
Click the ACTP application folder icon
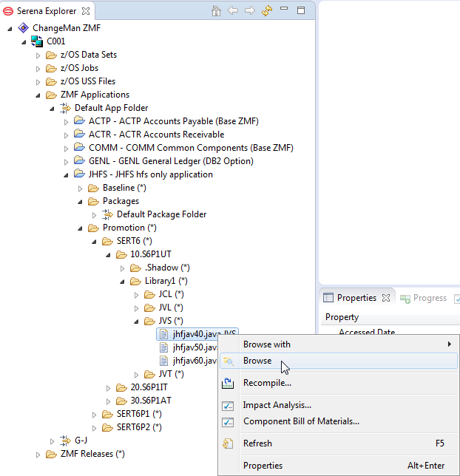tap(79, 120)
